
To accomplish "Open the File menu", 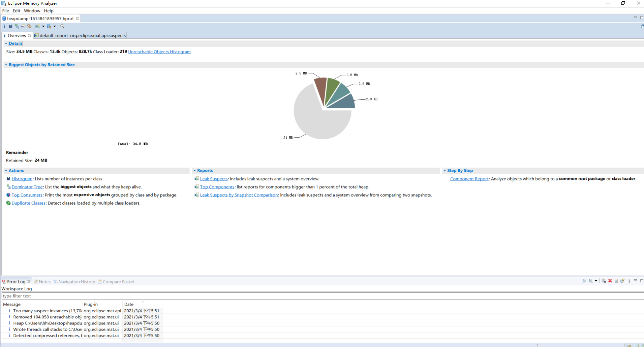I will point(5,11).
